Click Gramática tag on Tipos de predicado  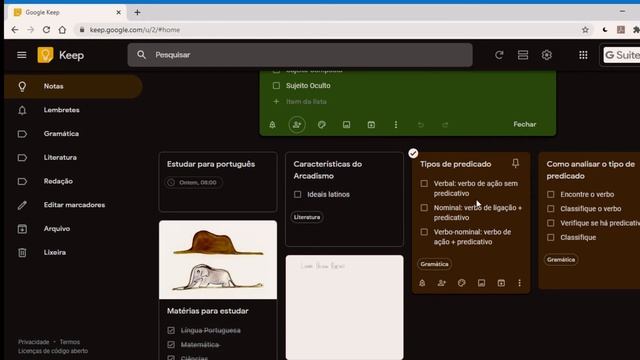click(x=434, y=264)
